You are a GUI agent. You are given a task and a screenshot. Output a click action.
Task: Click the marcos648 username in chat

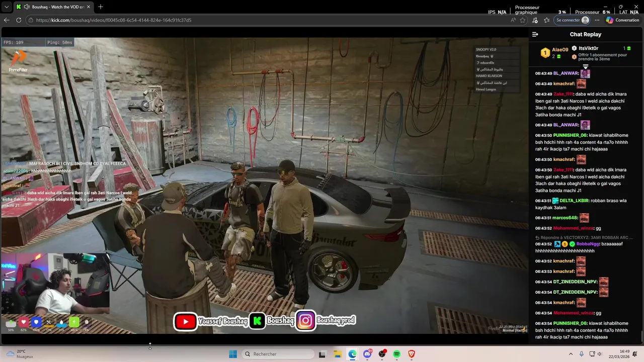pyautogui.click(x=565, y=218)
